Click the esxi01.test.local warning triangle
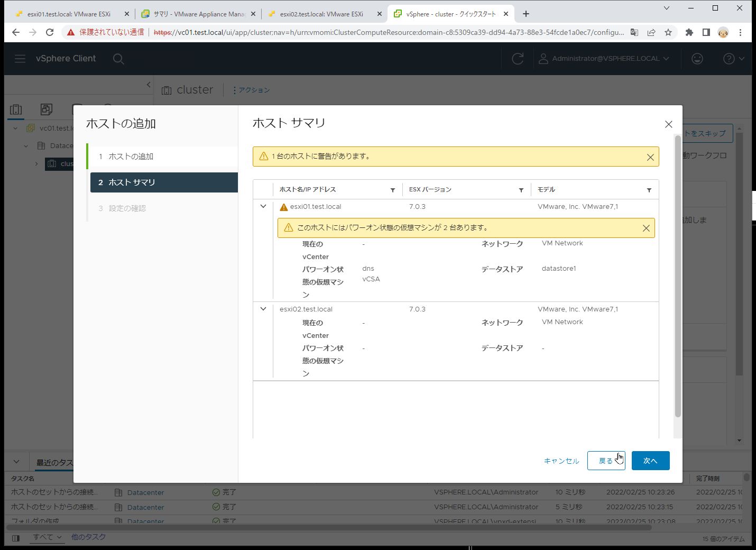The height and width of the screenshot is (550, 756). coord(283,207)
